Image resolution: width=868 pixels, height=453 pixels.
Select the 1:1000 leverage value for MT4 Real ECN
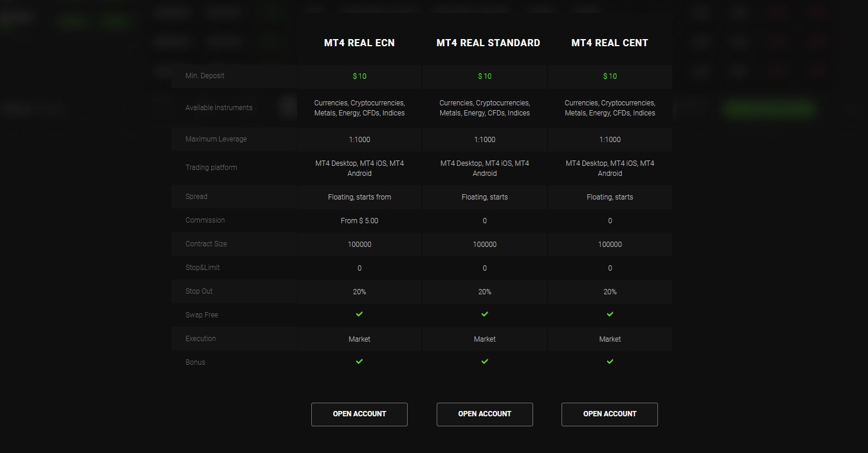coord(359,140)
